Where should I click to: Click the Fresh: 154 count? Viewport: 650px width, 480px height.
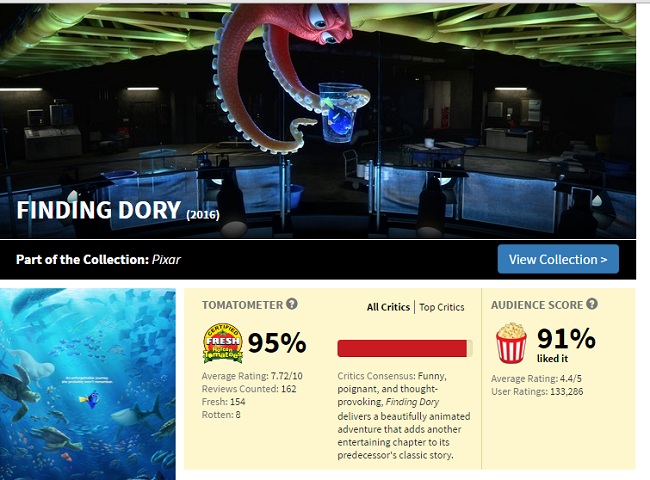(223, 402)
